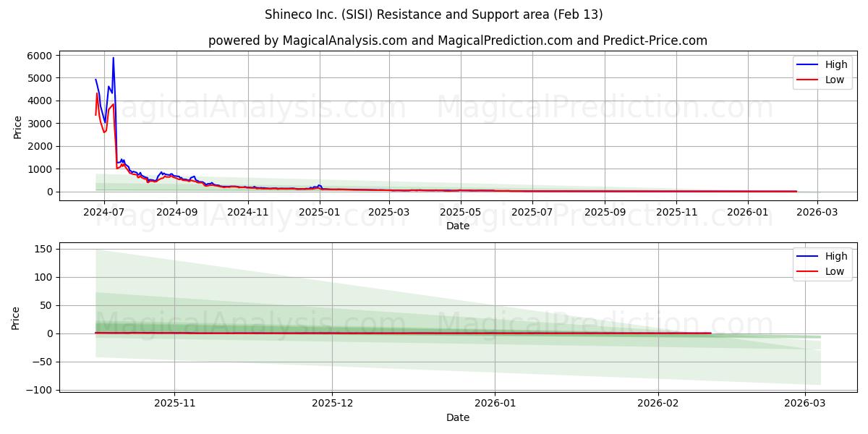This screenshot has width=868, height=434.
Task: Click the −100 y-axis tick on bottom chart
Action: pos(41,390)
